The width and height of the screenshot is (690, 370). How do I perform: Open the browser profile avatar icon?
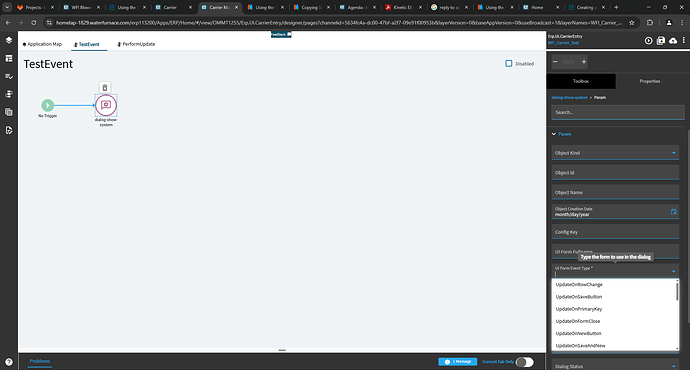pos(669,22)
